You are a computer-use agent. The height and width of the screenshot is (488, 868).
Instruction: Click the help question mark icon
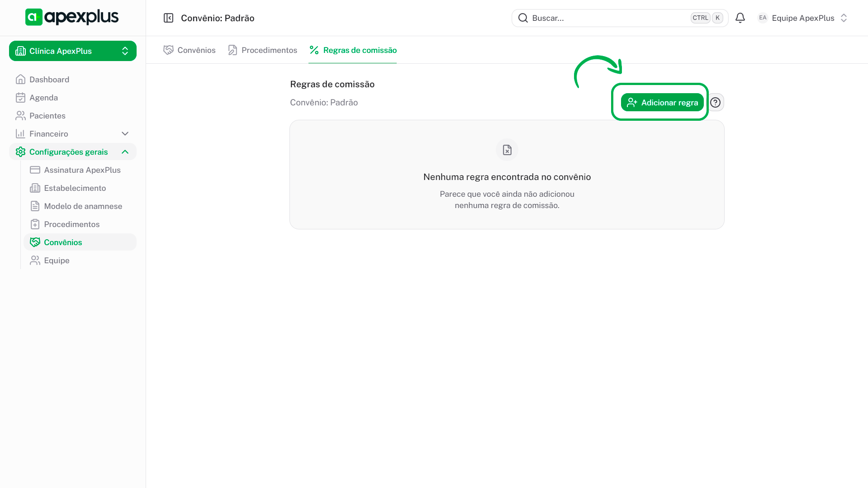click(715, 103)
